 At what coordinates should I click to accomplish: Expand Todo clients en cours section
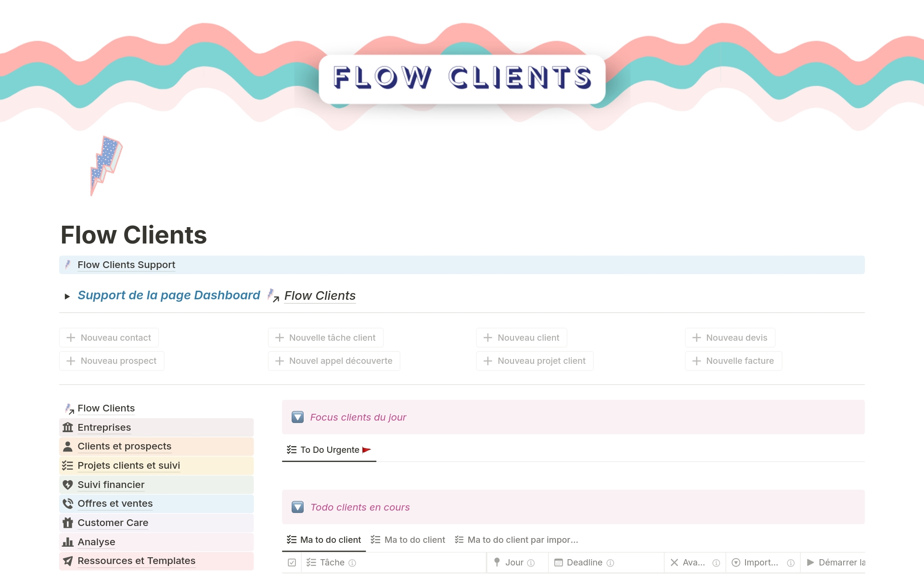pos(298,507)
